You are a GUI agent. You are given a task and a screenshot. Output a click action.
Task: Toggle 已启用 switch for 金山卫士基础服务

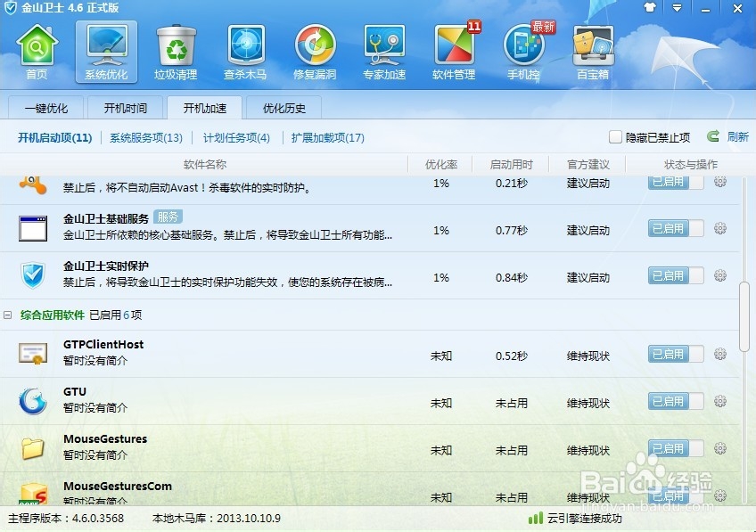[676, 228]
